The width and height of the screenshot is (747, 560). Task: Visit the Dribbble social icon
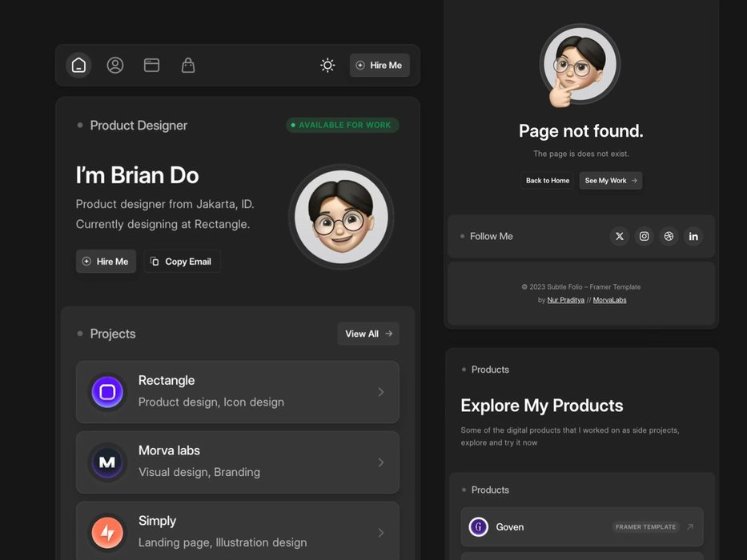pos(669,236)
